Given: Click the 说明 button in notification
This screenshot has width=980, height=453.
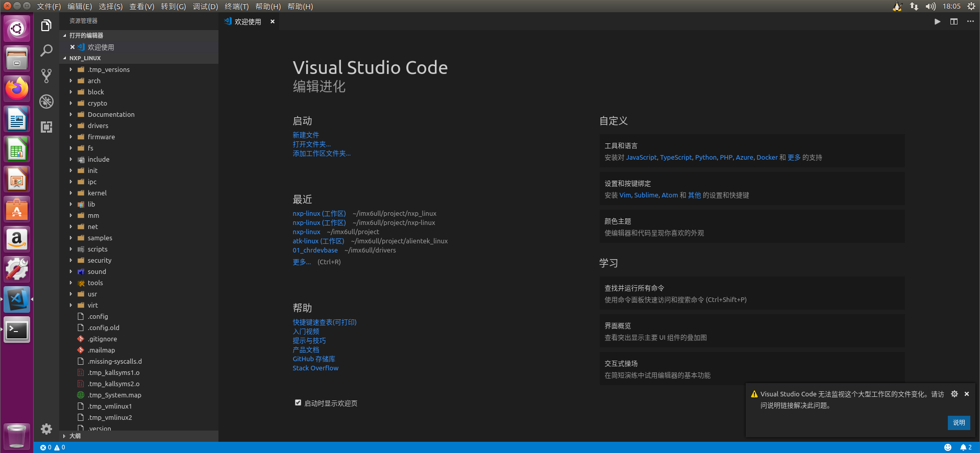Looking at the screenshot, I should pos(959,422).
